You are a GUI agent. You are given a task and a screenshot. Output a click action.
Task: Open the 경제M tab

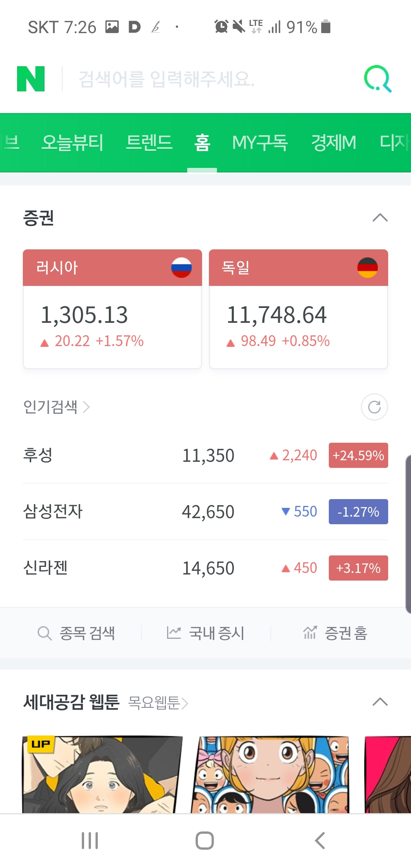(x=334, y=143)
